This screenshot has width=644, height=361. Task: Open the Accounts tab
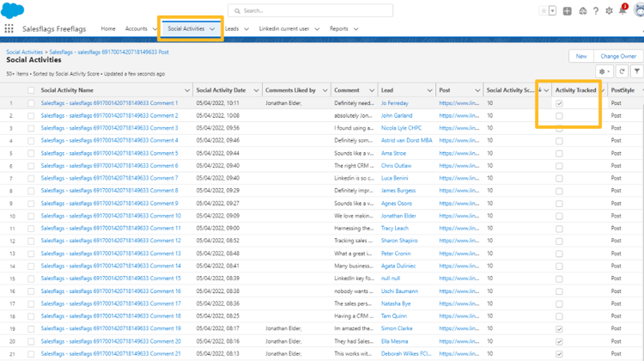pos(136,28)
